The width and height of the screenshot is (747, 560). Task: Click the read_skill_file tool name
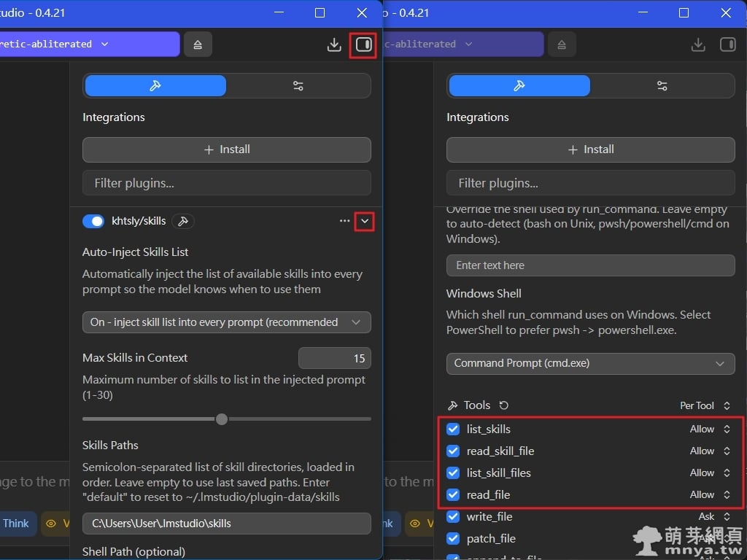click(500, 451)
